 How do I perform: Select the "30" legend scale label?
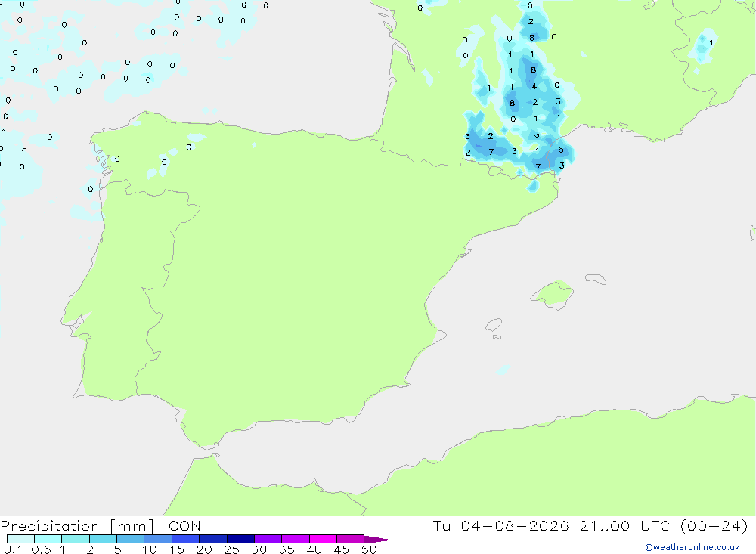pyautogui.click(x=259, y=549)
